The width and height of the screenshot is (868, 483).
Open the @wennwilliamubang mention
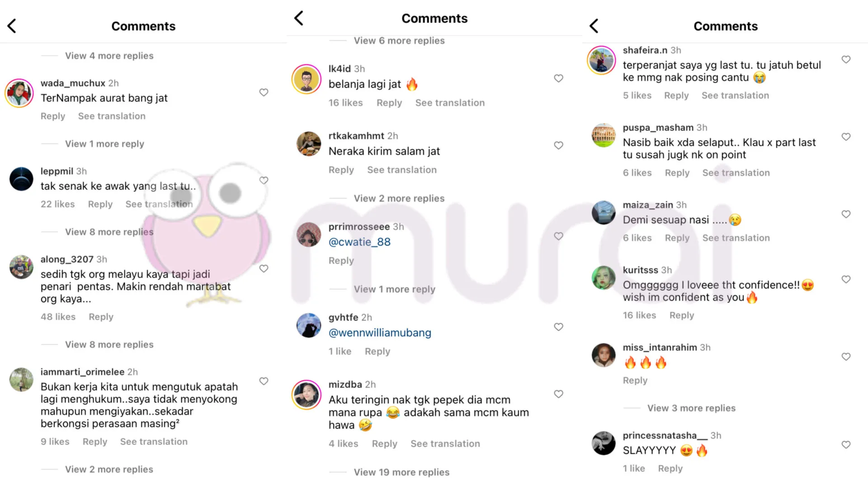(x=380, y=333)
